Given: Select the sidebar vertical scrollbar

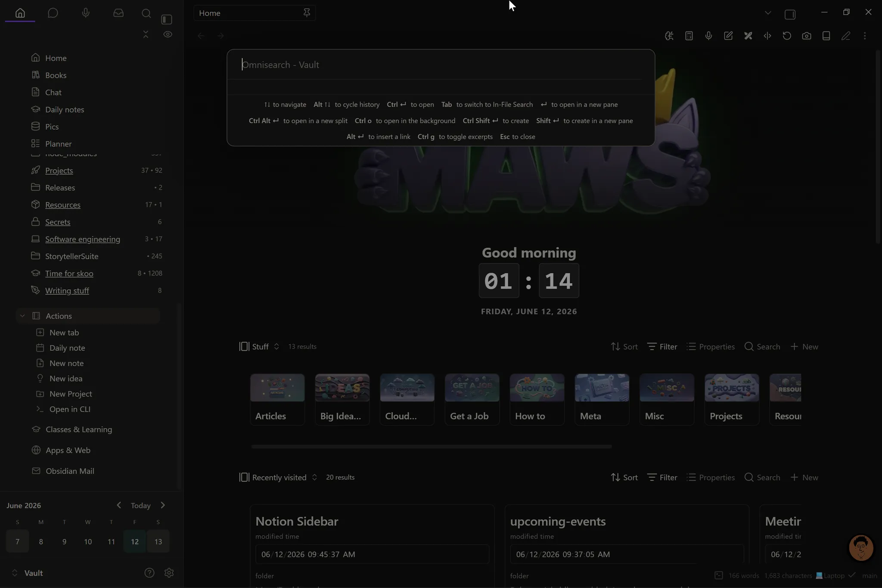Looking at the screenshot, I should tap(180, 396).
